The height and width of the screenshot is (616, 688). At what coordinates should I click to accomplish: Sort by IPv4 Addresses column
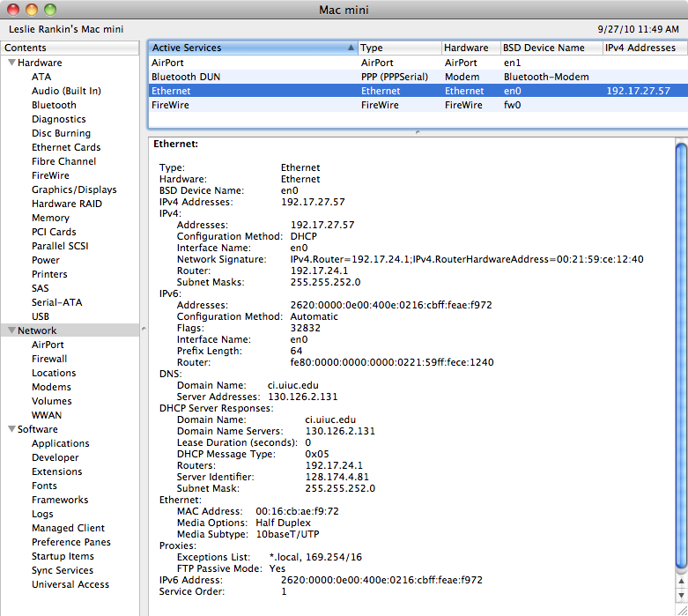[645, 48]
